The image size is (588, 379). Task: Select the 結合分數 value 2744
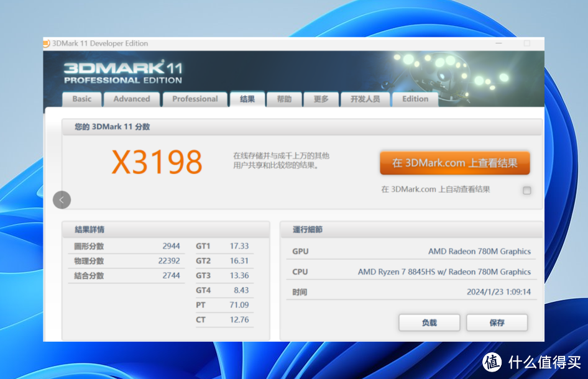click(172, 275)
